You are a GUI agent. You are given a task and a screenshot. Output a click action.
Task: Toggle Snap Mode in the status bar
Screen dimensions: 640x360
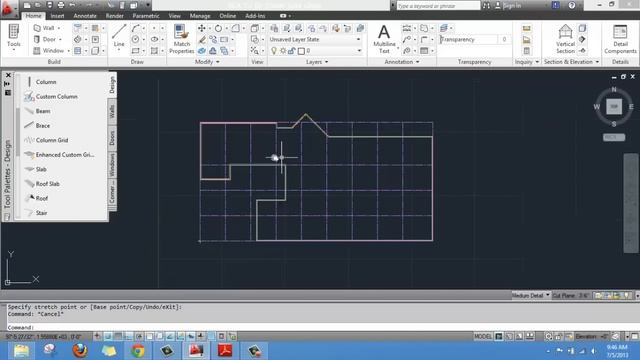(108, 336)
